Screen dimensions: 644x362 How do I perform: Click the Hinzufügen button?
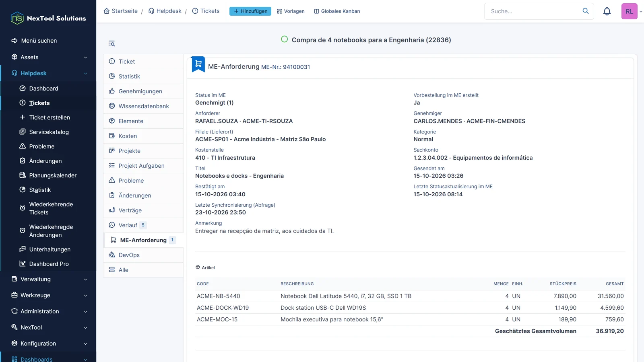point(250,11)
